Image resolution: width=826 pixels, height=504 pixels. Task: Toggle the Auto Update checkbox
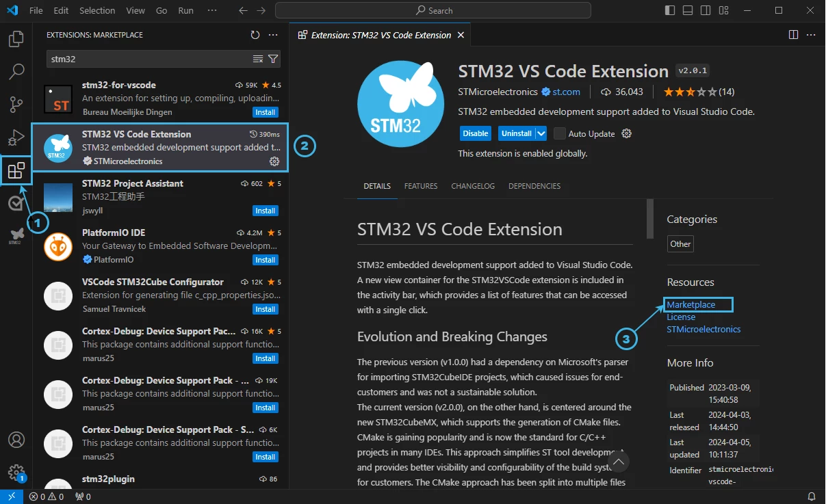560,133
